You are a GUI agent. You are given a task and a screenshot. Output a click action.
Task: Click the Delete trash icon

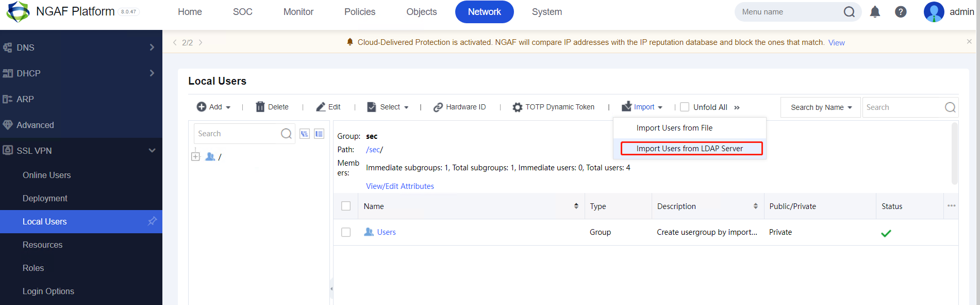point(260,107)
